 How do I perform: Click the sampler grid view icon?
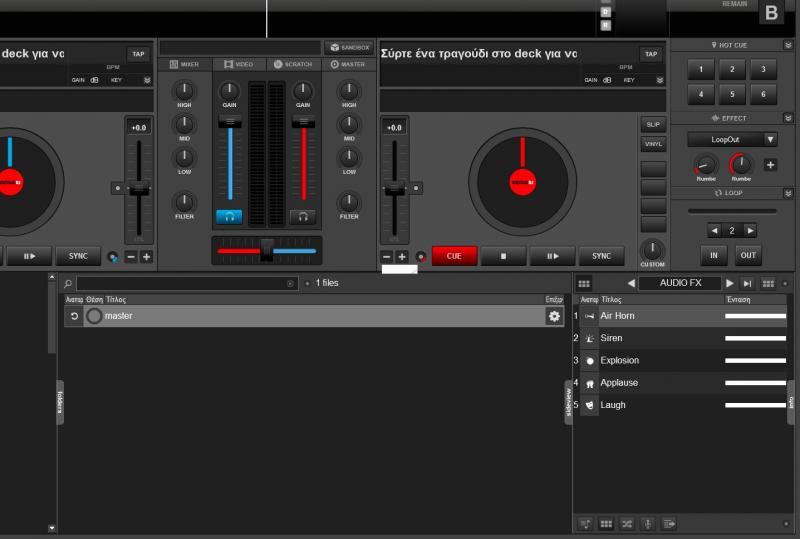[x=584, y=284]
